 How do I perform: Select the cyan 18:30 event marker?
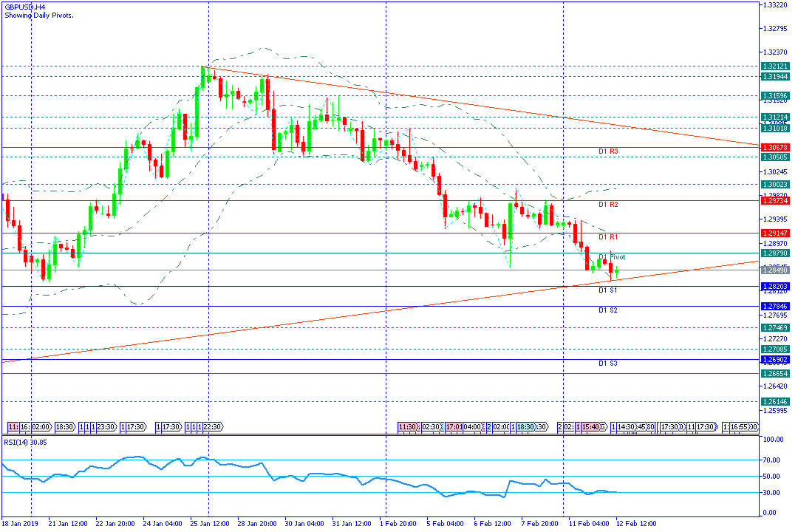tap(526, 426)
